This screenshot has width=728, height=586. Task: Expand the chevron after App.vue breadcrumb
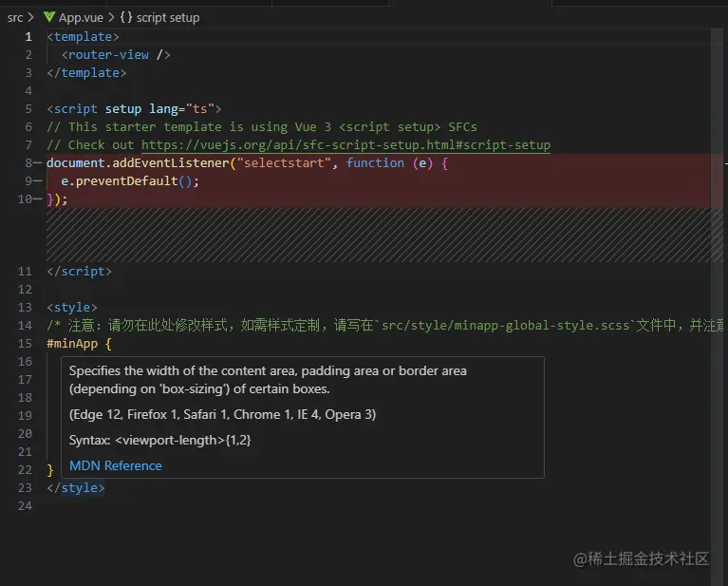[111, 18]
